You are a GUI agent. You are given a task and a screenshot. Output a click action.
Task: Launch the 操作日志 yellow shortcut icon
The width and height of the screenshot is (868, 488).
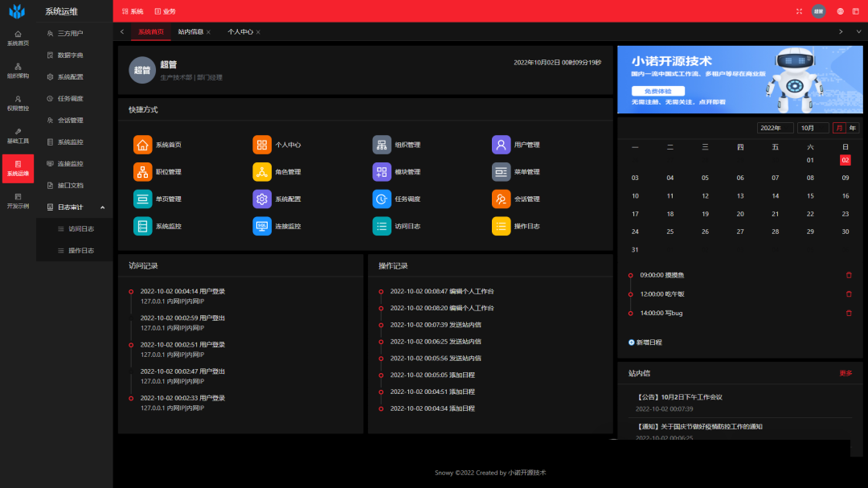click(501, 227)
